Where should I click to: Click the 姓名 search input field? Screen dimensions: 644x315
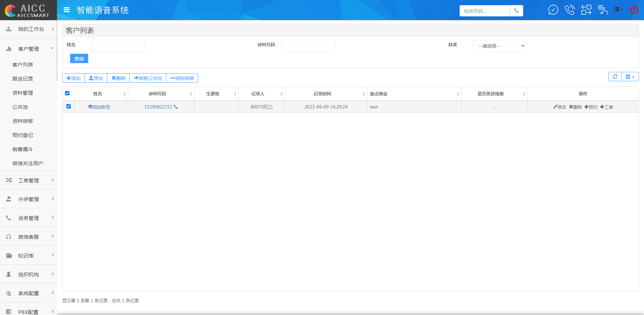(x=118, y=46)
